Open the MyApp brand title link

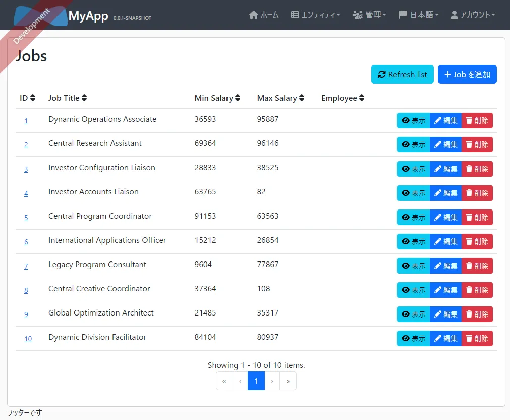click(x=88, y=16)
